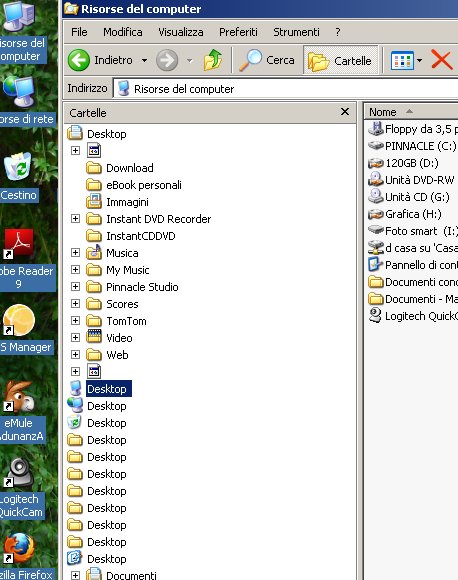Go up one folder level icon
This screenshot has height=580, width=458.
(213, 60)
